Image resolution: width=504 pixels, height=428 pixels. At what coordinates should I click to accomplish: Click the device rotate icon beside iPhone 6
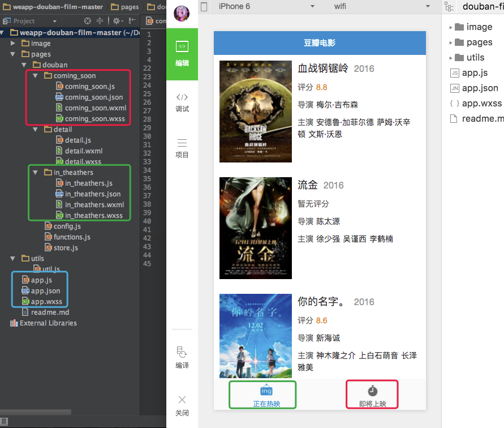click(204, 6)
